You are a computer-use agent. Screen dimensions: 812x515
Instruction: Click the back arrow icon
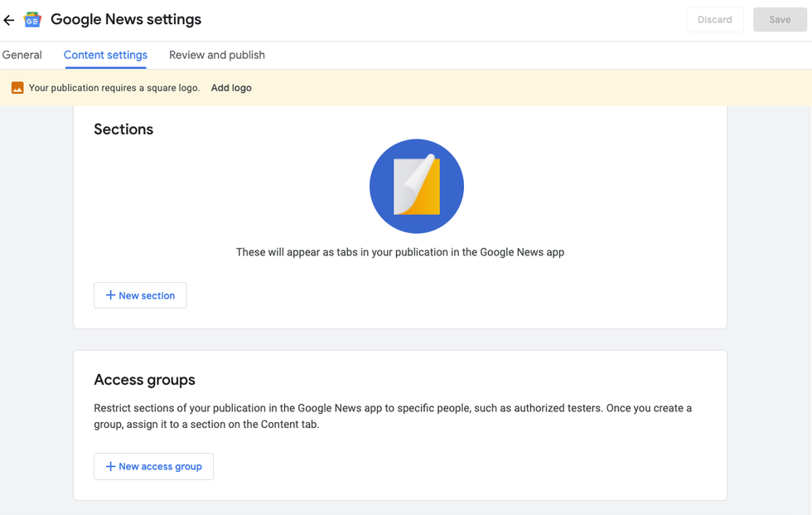[x=9, y=20]
